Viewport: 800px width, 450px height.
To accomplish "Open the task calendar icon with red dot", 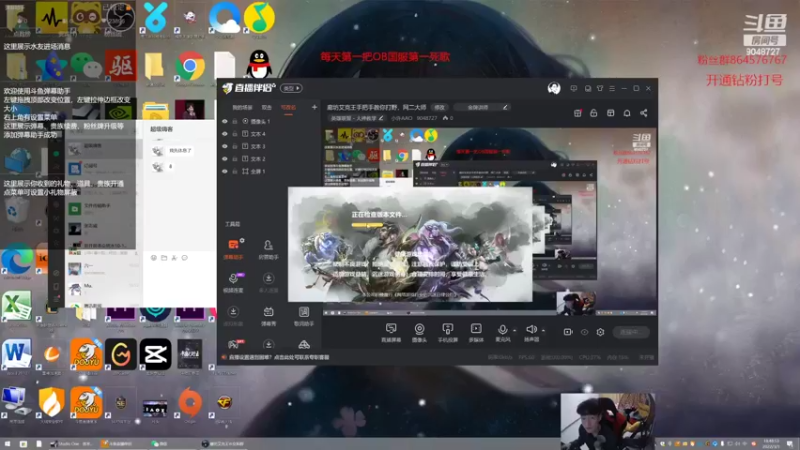I will pyautogui.click(x=578, y=113).
